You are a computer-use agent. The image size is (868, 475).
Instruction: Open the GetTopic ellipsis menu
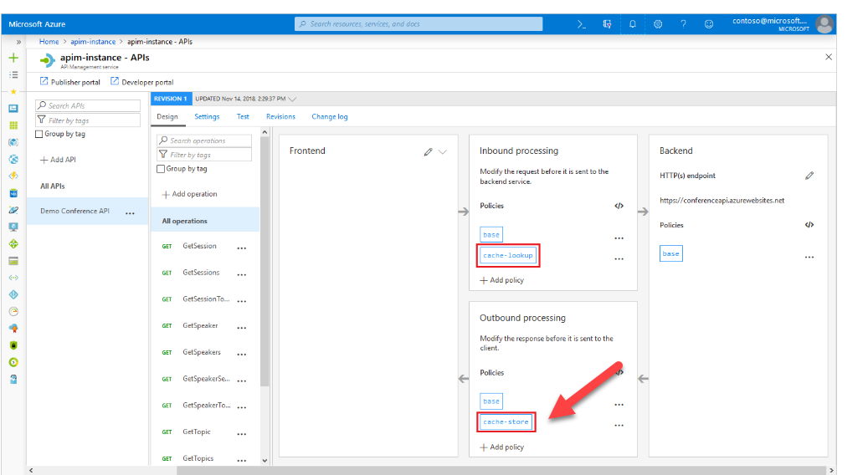point(242,434)
